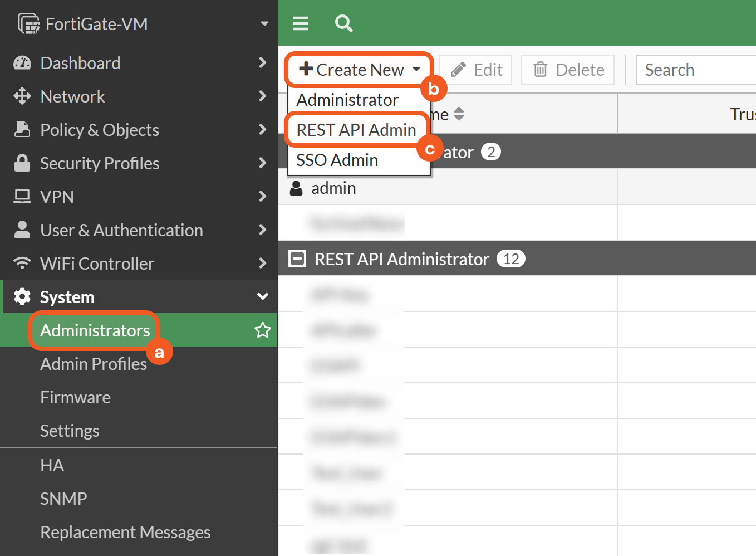
Task: Click the Network arrows icon
Action: pos(22,96)
